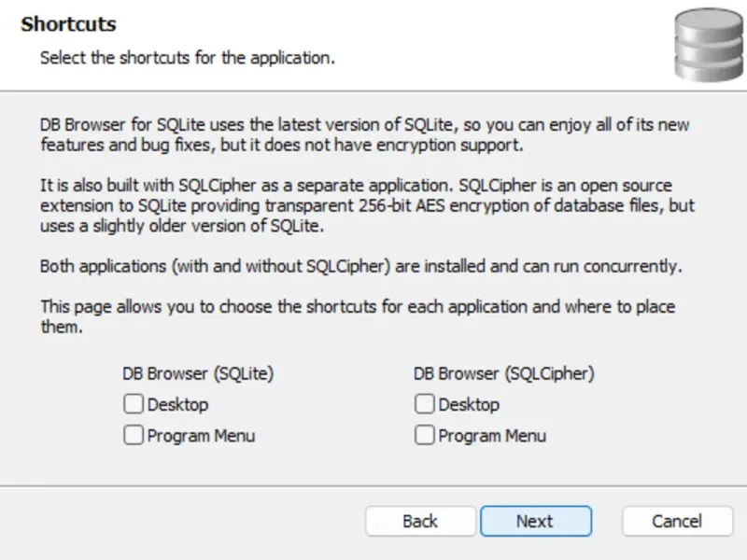Image resolution: width=747 pixels, height=560 pixels.
Task: Proceed by pressing the Next button
Action: 535,521
